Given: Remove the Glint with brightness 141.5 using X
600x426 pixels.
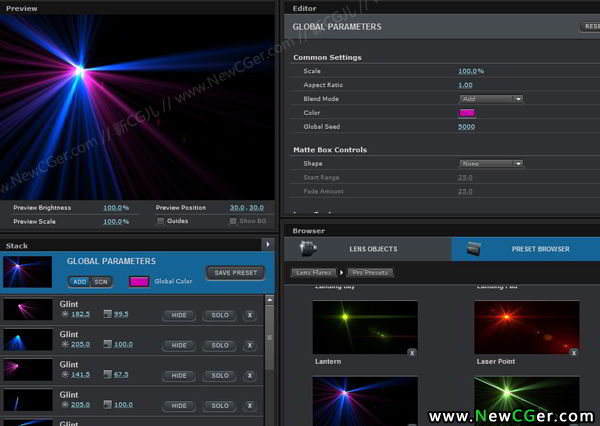Looking at the screenshot, I should click(x=250, y=375).
